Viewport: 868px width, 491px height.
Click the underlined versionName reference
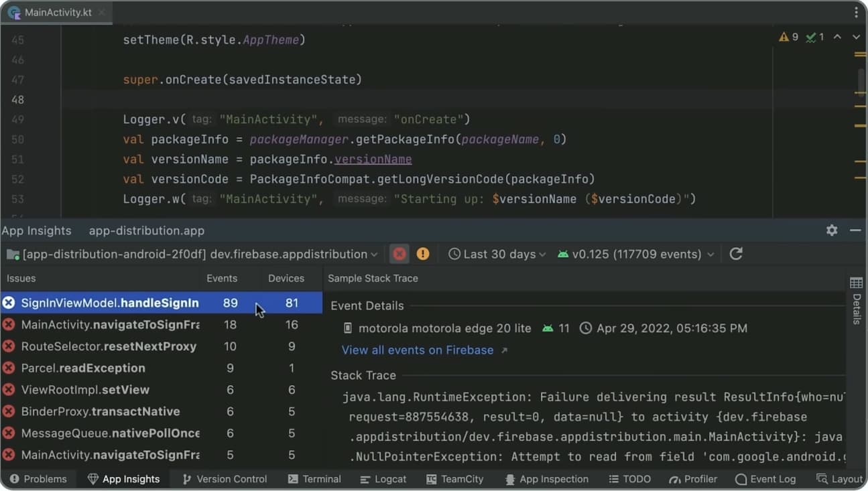pyautogui.click(x=373, y=159)
